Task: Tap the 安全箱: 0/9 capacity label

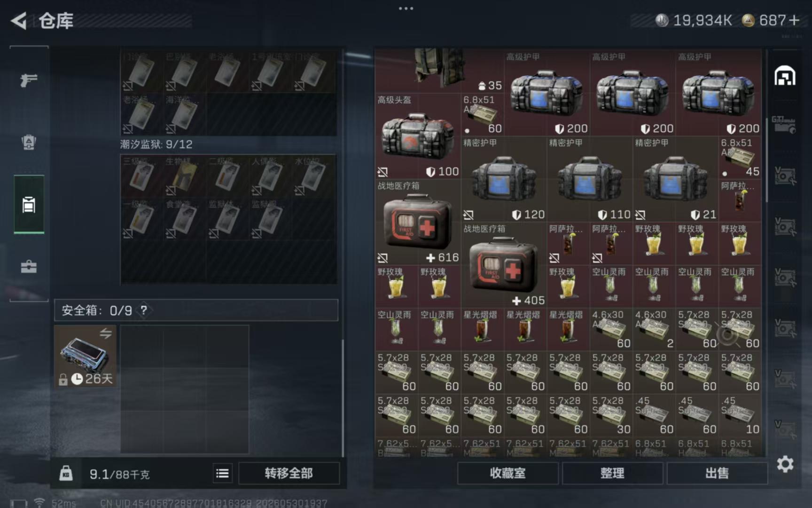Action: point(97,310)
